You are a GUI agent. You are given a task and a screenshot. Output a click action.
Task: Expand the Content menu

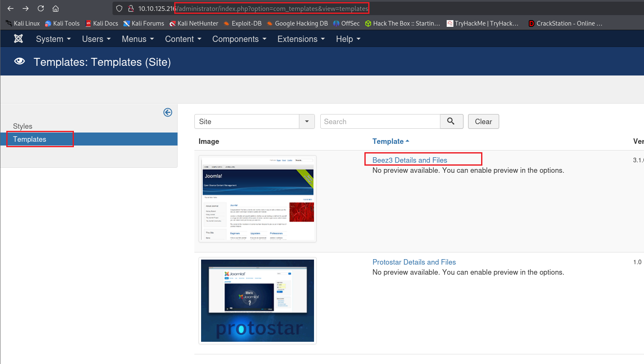click(183, 39)
